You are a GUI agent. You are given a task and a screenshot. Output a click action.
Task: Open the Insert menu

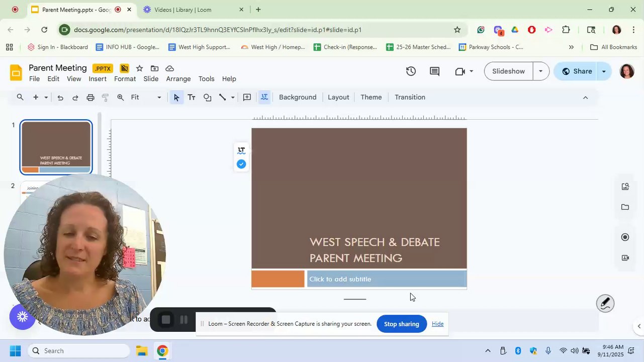pos(98,79)
